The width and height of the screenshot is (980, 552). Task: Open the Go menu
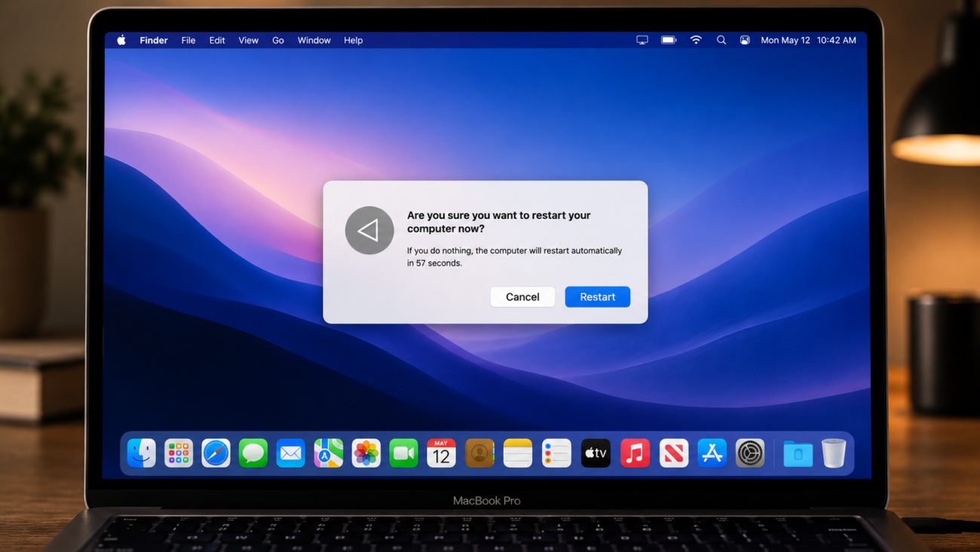[x=278, y=40]
